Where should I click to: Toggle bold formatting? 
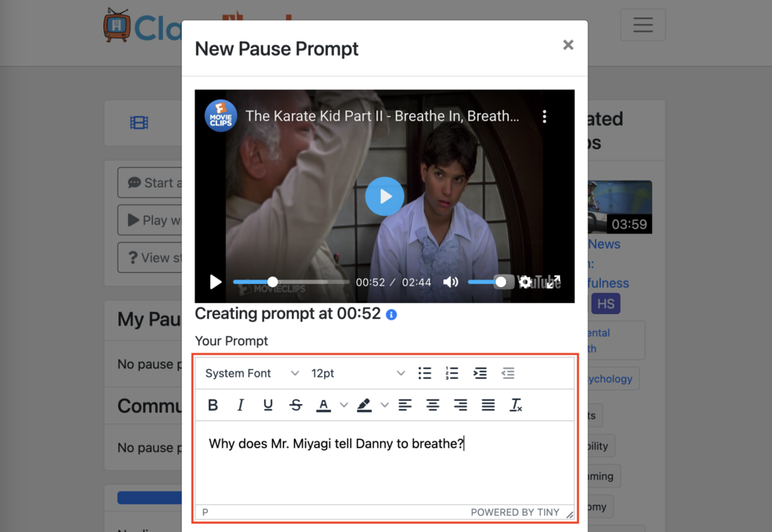coord(213,405)
